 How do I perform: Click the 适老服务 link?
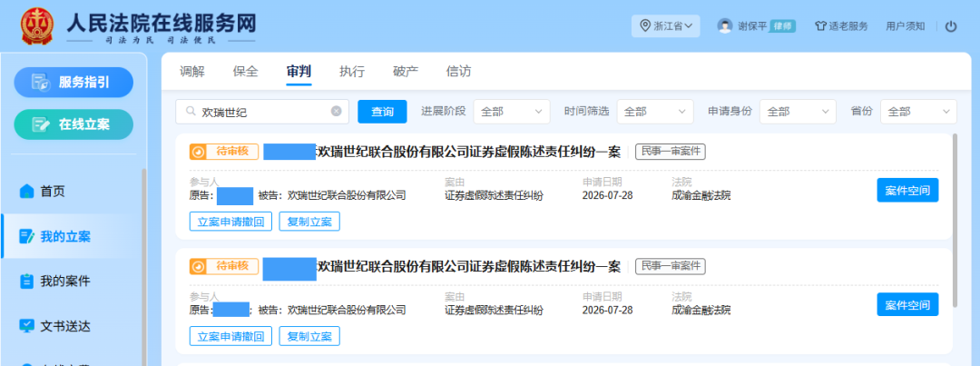click(841, 26)
